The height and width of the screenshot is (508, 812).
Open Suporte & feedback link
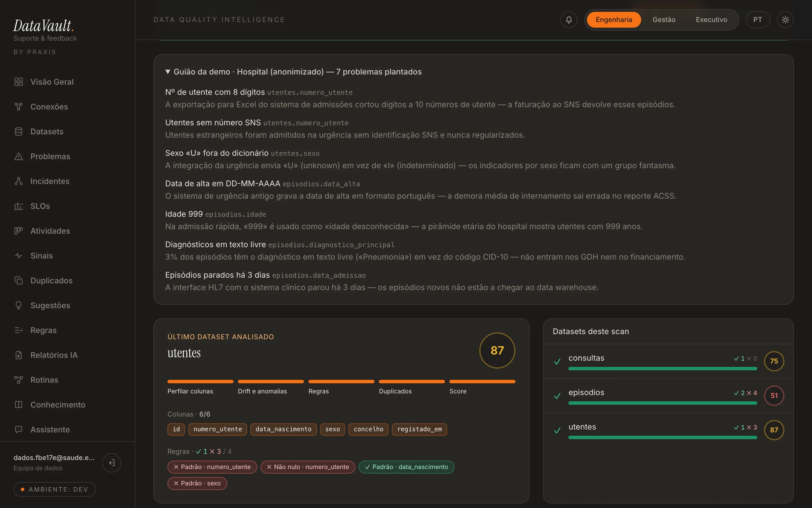coord(45,38)
